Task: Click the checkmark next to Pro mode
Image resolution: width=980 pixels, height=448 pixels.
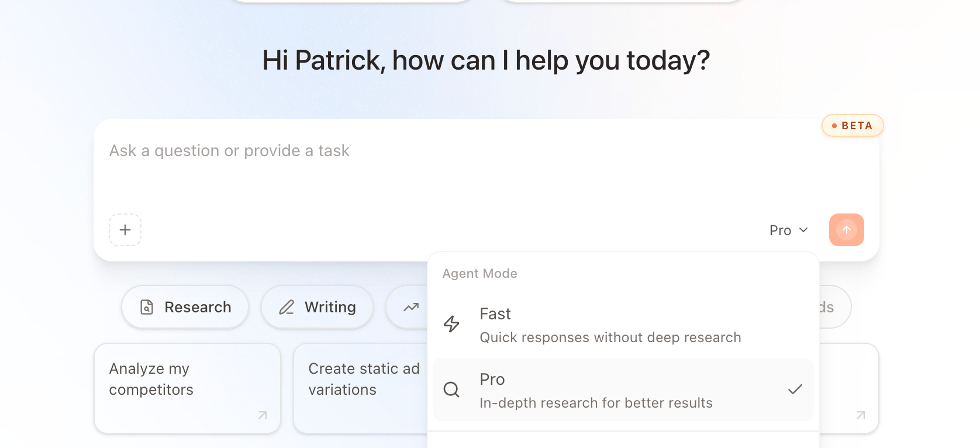Action: [795, 390]
